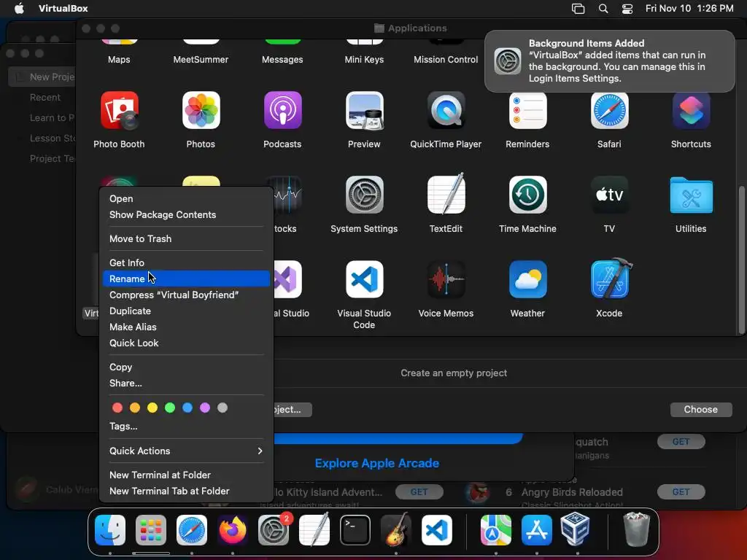Choose Rename in the context menu
This screenshot has height=560, width=747.
pos(186,279)
